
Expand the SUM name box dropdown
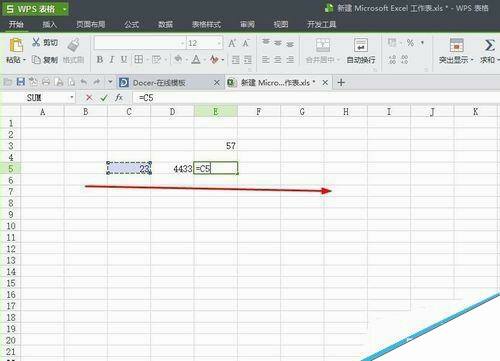[x=72, y=98]
